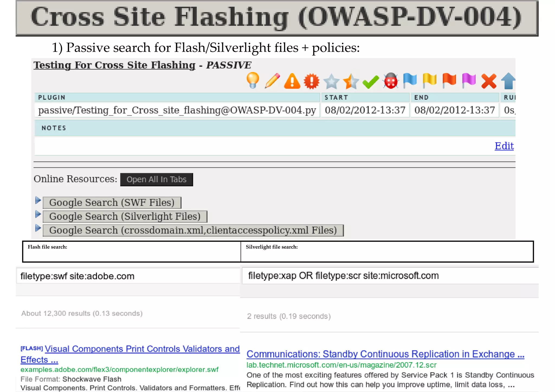Click the Open All In Tabs button
This screenshot has width=555, height=392.
pyautogui.click(x=157, y=179)
